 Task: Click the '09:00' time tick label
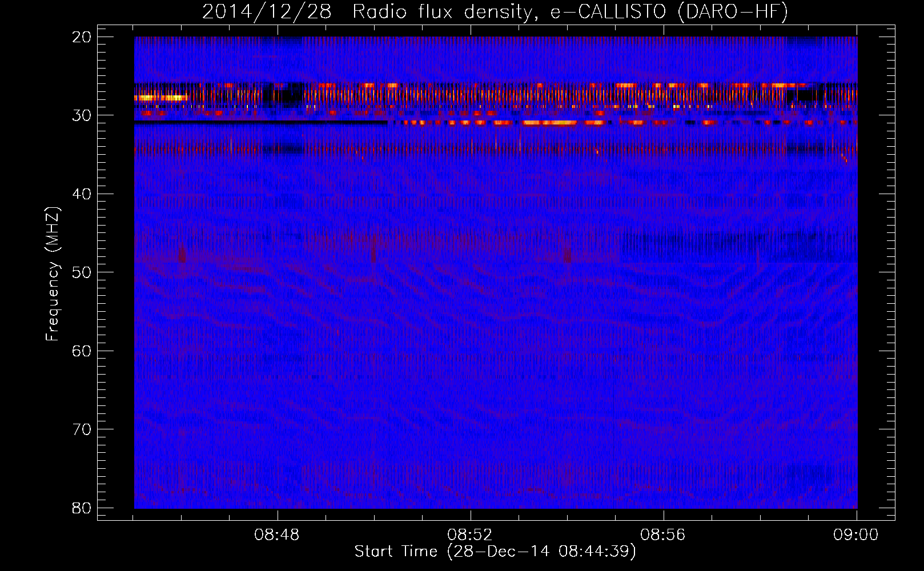pos(856,535)
